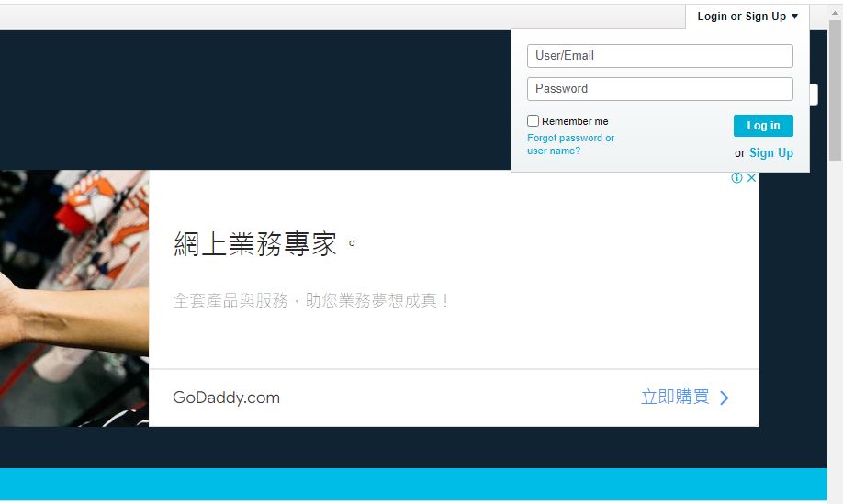
Task: Click the ad subtitle 全套產品與服務 text
Action: click(x=311, y=301)
